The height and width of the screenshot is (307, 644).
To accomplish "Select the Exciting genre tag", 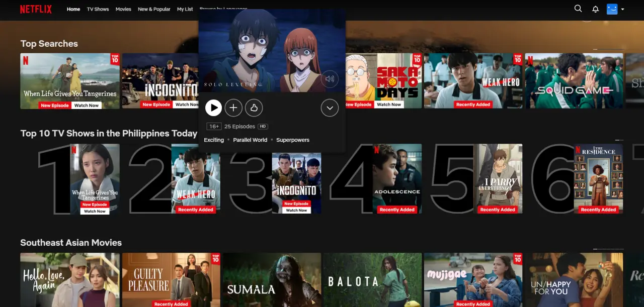I will point(214,140).
